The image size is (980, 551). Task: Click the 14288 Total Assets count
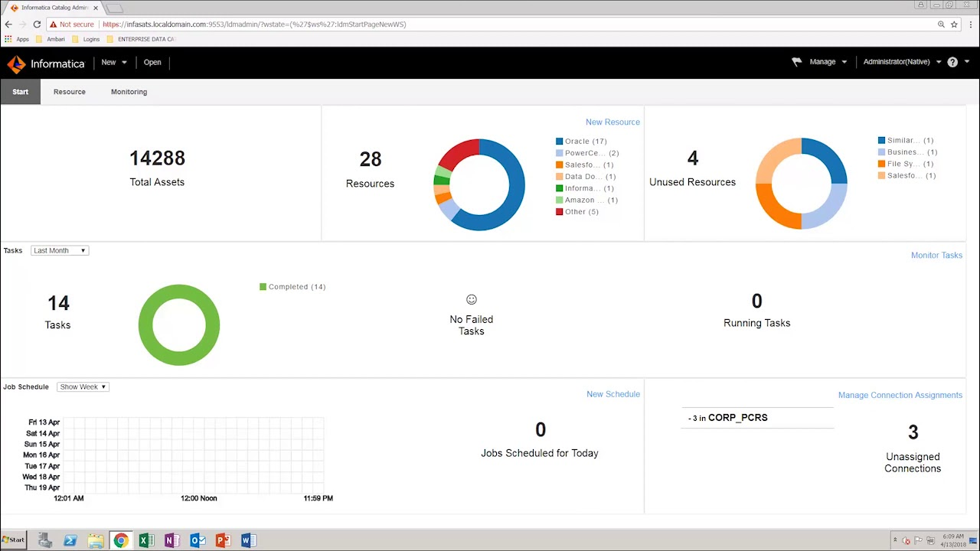[x=157, y=158]
